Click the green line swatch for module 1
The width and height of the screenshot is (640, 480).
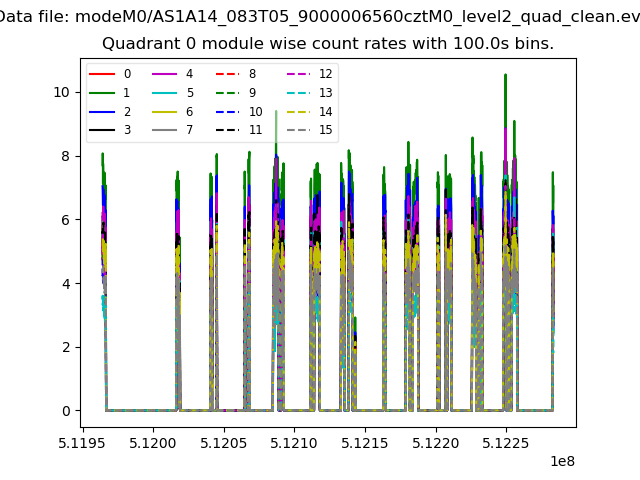pos(101,93)
